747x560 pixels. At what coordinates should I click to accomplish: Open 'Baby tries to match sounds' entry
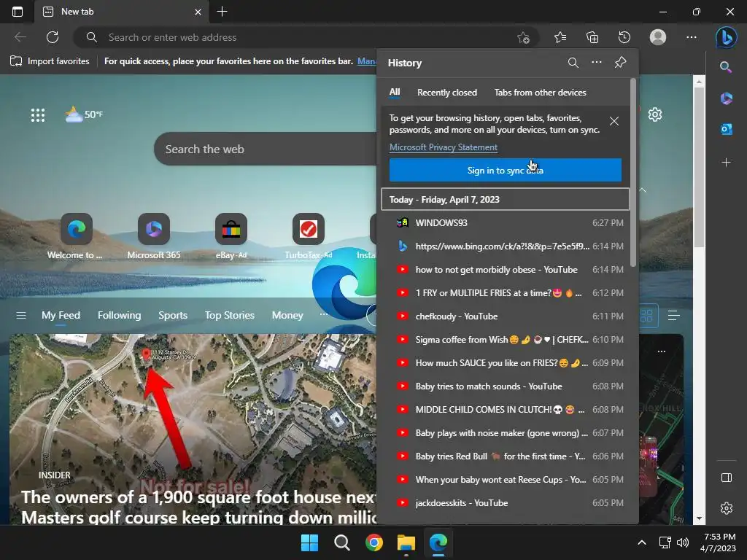point(506,386)
